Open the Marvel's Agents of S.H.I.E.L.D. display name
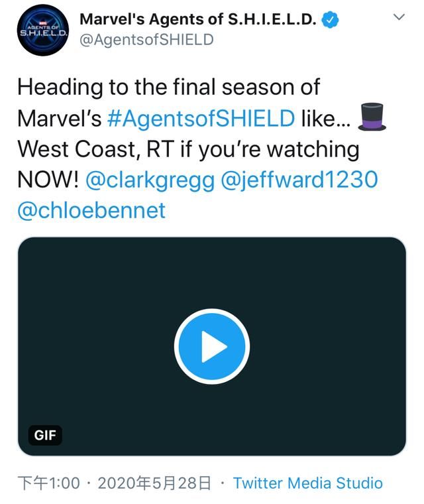Screen dimensions: 424x504 (199, 20)
